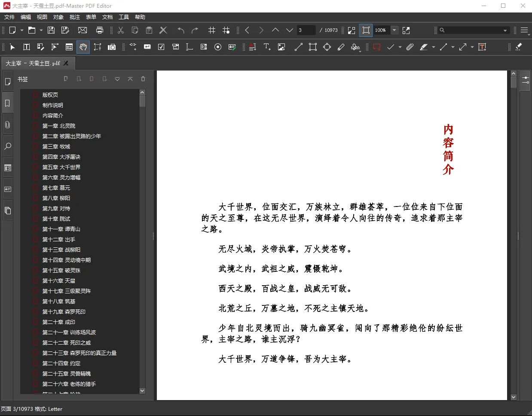This screenshot has width=532, height=416.
Task: Click the Print icon
Action: click(100, 30)
